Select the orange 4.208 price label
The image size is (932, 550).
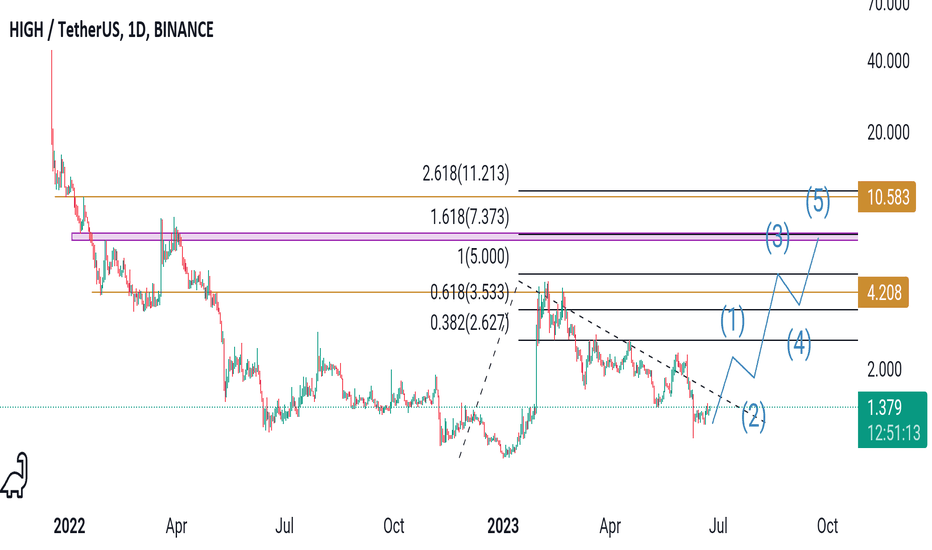[x=883, y=293]
